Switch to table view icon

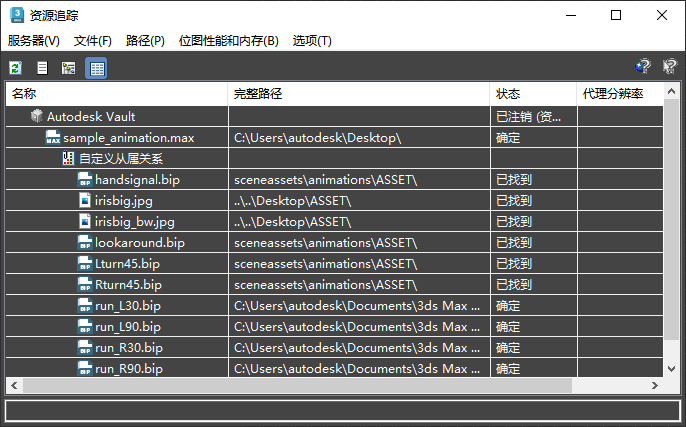pos(96,68)
